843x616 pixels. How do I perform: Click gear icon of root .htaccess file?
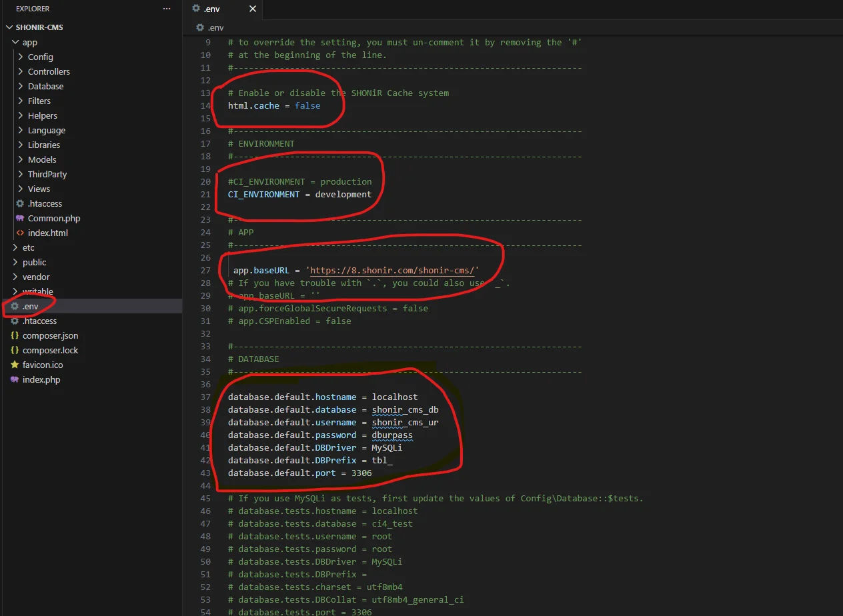click(x=15, y=321)
